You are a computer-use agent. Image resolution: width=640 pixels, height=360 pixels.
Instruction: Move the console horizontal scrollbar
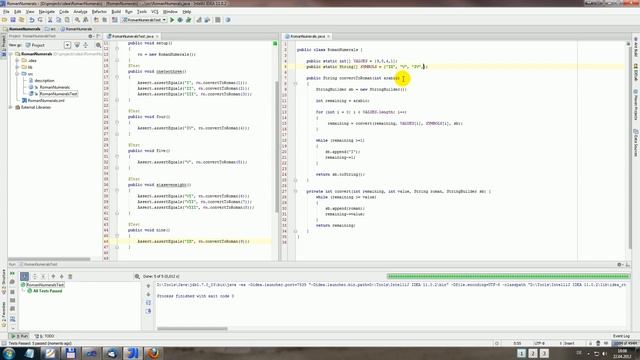pos(192,328)
